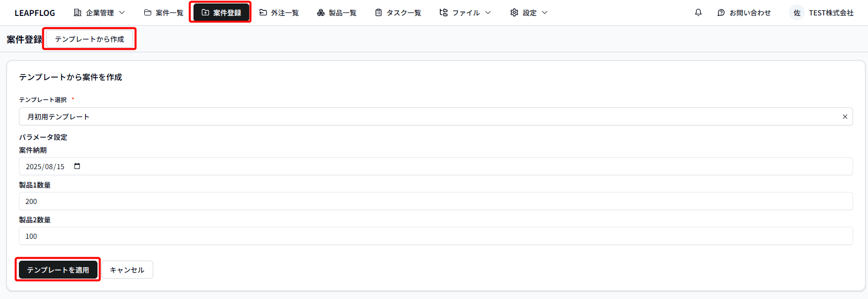
Task: Expand the 設定 dropdown chevron
Action: point(545,12)
